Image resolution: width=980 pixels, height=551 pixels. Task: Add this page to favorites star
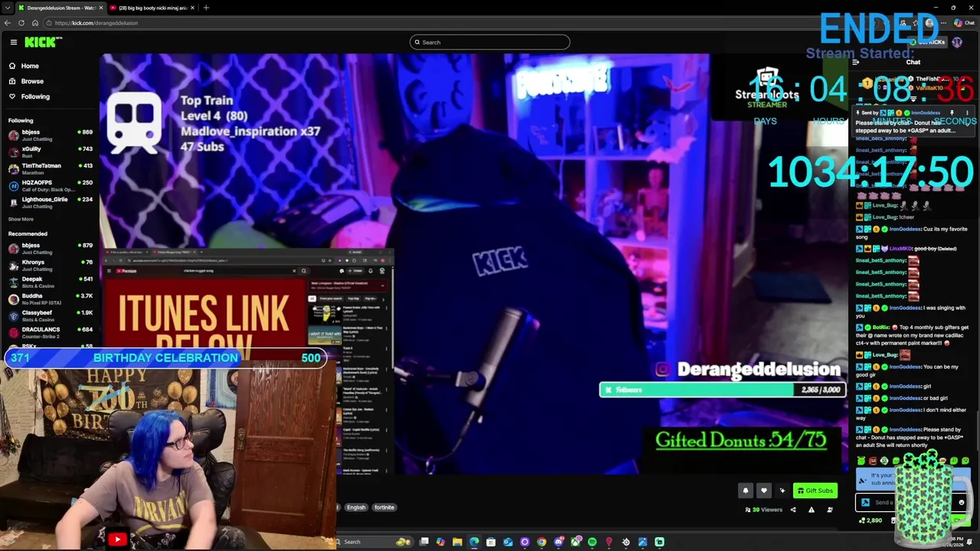[916, 23]
